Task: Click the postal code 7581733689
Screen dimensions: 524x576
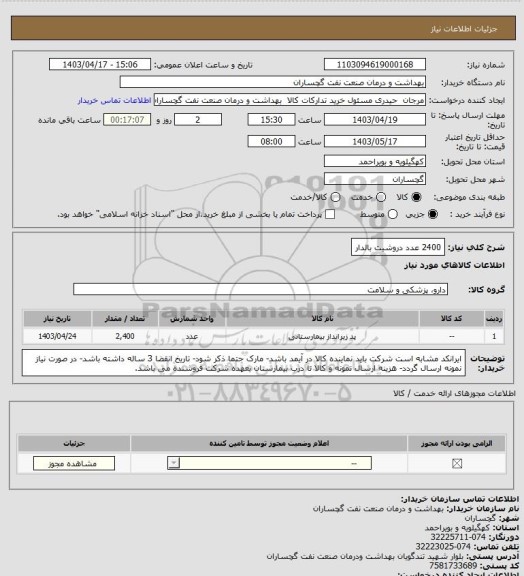Action: pos(453,565)
